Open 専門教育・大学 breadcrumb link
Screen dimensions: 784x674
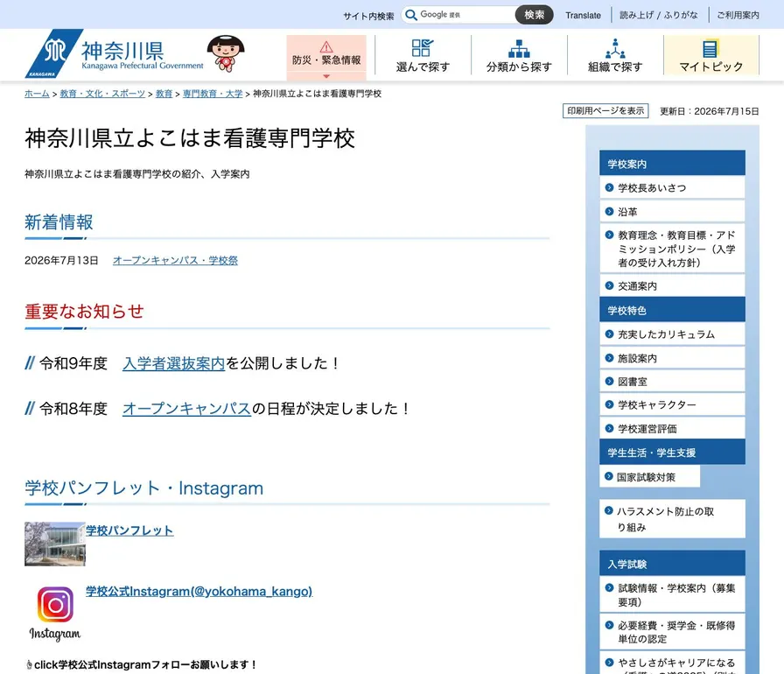[x=213, y=94]
